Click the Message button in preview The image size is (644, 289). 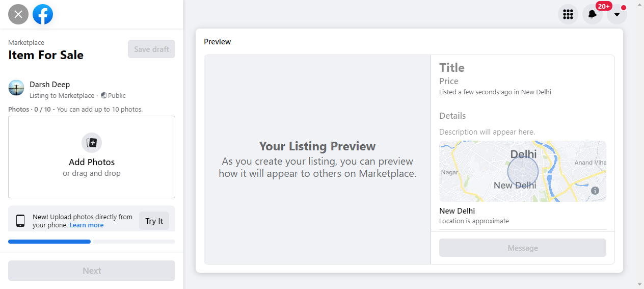pyautogui.click(x=522, y=248)
